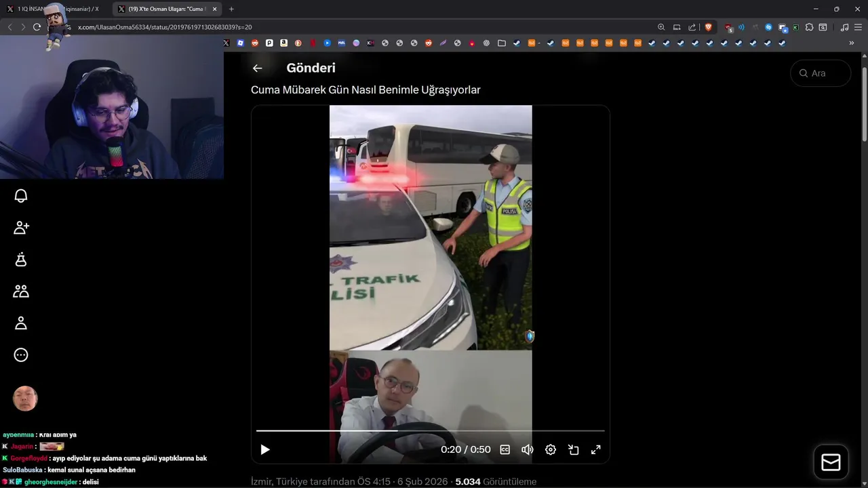Open a new browser tab

click(231, 9)
